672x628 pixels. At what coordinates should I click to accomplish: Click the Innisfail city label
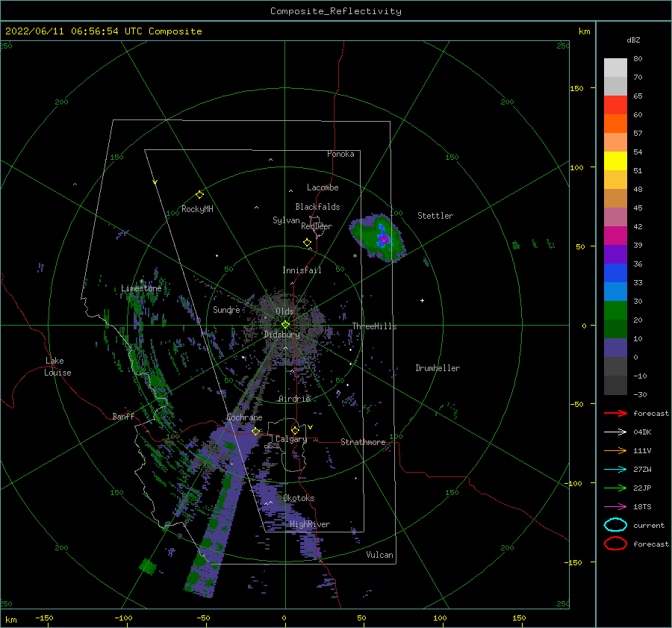[x=302, y=270]
